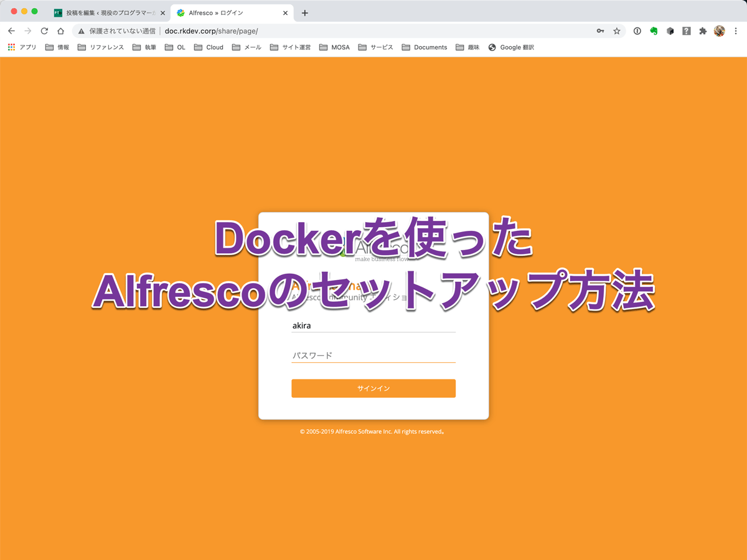747x560 pixels.
Task: Close the 投稿を編集 tab
Action: (162, 13)
